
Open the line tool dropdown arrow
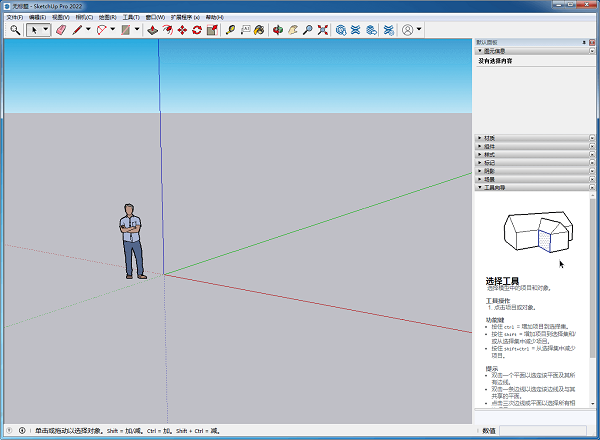point(91,30)
